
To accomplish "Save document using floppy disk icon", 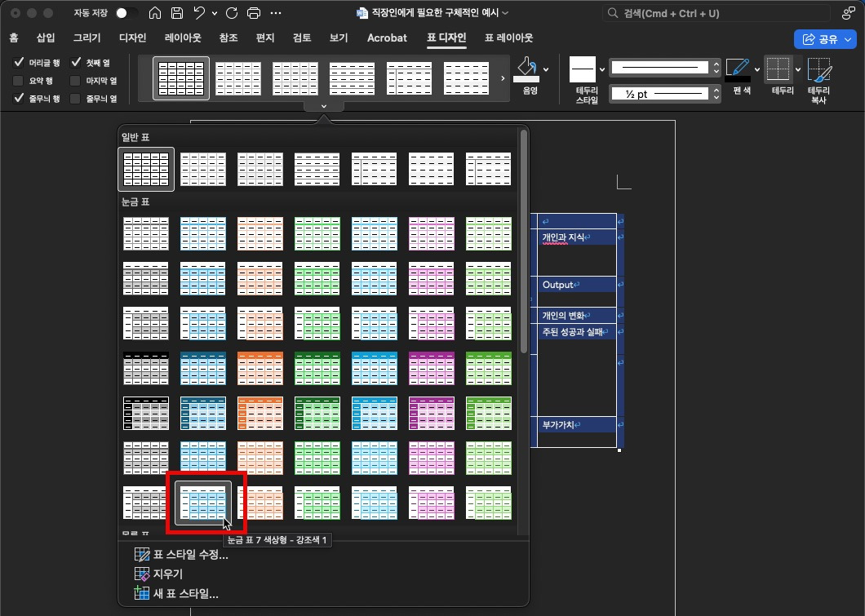I will pos(176,13).
